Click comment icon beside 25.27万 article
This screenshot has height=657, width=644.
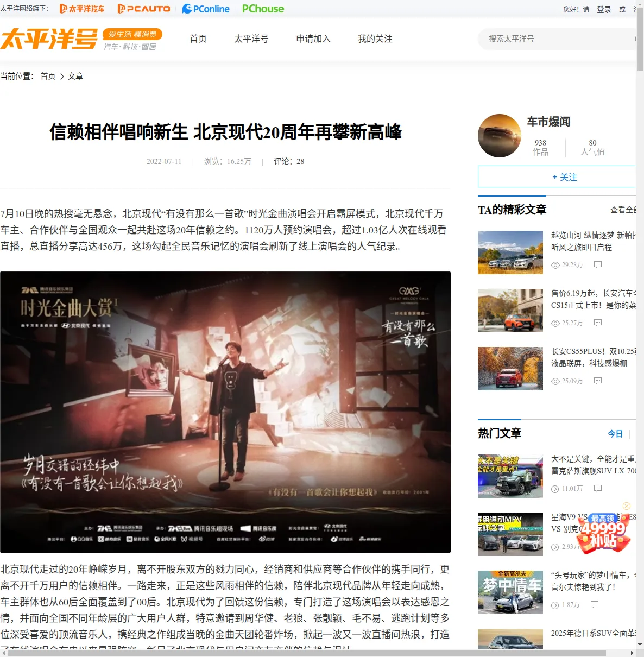(x=598, y=323)
